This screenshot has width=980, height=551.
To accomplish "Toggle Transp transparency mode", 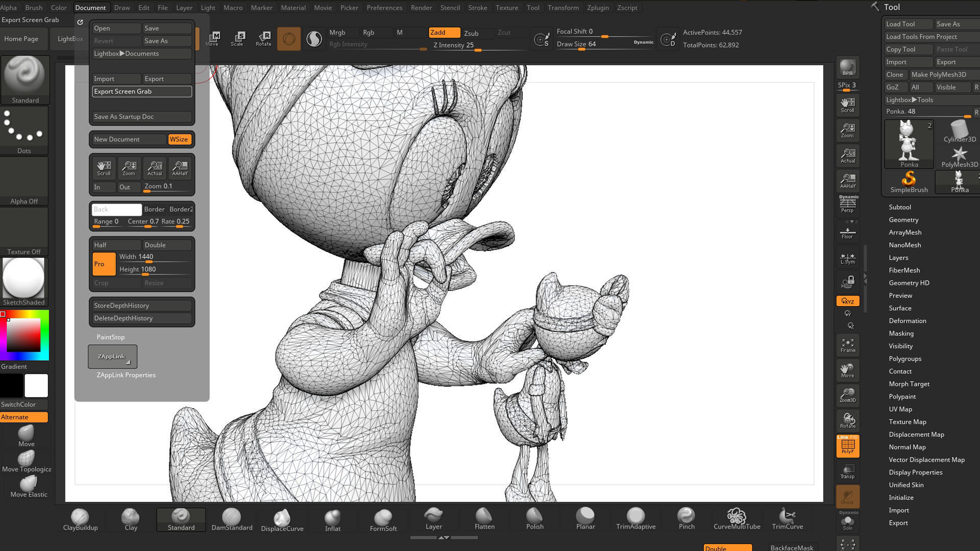I will pyautogui.click(x=847, y=471).
